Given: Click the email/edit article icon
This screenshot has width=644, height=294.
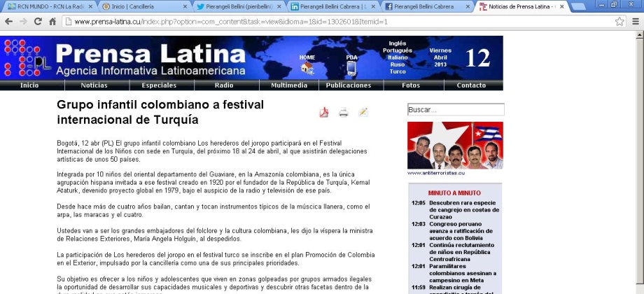Looking at the screenshot, I should tap(363, 113).
